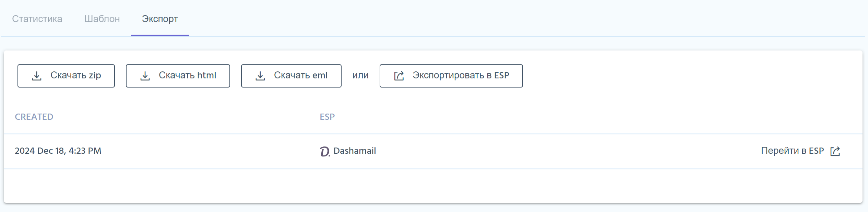This screenshot has width=868, height=212.
Task: Click the empty area below the export row
Action: [x=432, y=186]
